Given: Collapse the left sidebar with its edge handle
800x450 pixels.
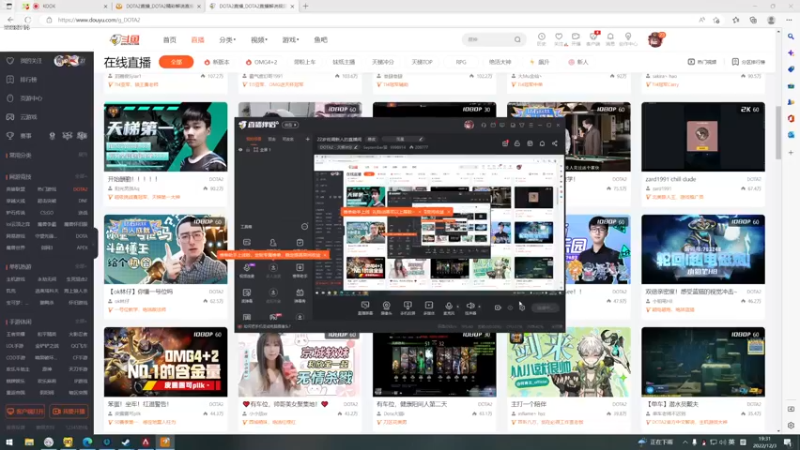Looking at the screenshot, I should pyautogui.click(x=95, y=242).
